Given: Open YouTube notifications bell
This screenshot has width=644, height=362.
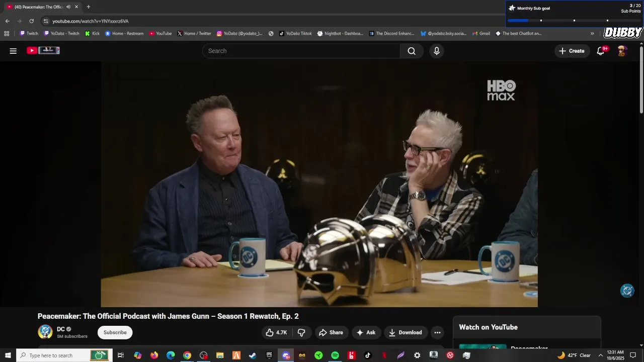Looking at the screenshot, I should point(601,51).
